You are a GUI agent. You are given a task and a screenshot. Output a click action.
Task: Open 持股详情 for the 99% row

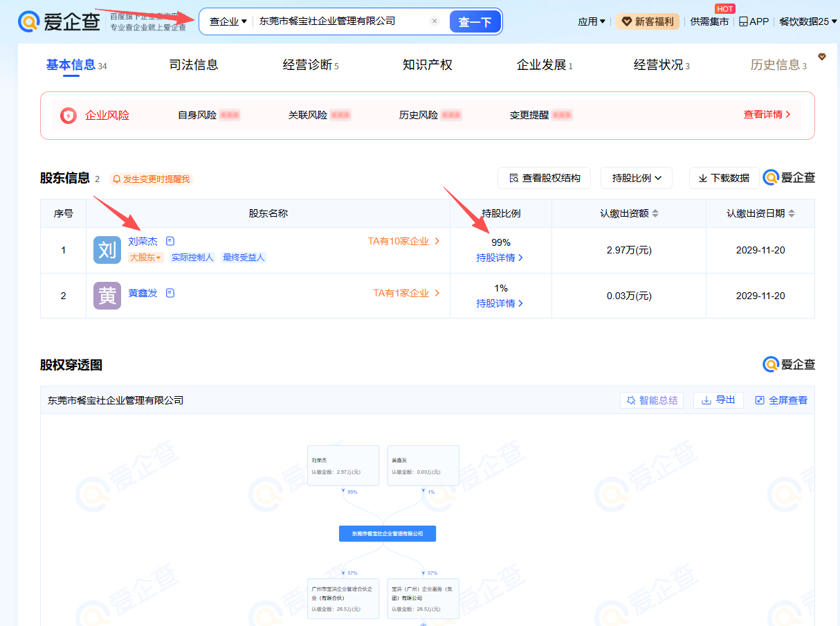(500, 258)
